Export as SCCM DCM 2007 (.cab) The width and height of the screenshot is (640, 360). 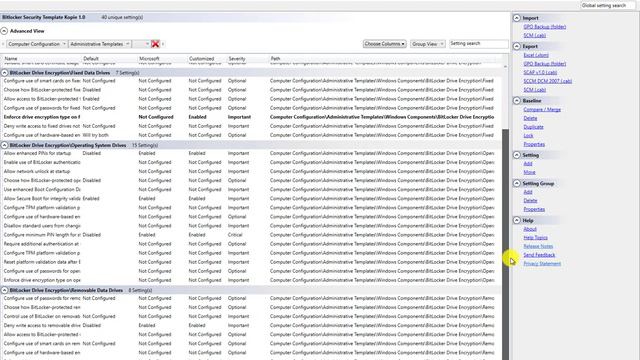547,81
